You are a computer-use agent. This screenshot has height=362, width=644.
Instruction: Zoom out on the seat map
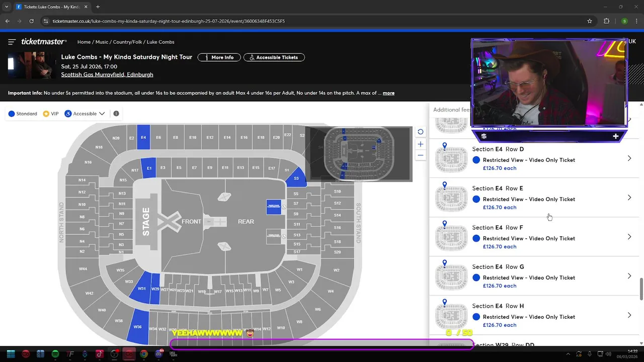(421, 155)
